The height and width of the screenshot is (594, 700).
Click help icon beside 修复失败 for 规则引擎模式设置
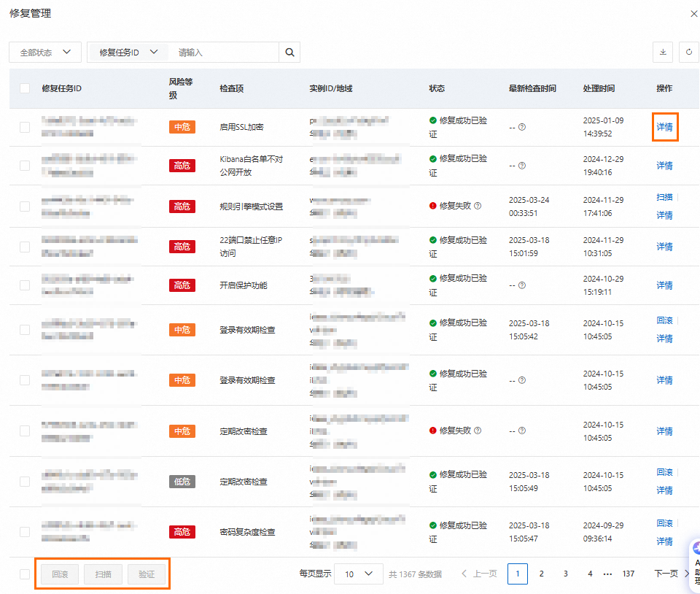pos(478,206)
